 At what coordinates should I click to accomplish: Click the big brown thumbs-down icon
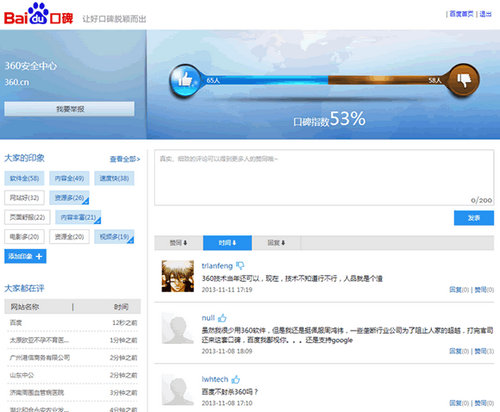pos(464,80)
